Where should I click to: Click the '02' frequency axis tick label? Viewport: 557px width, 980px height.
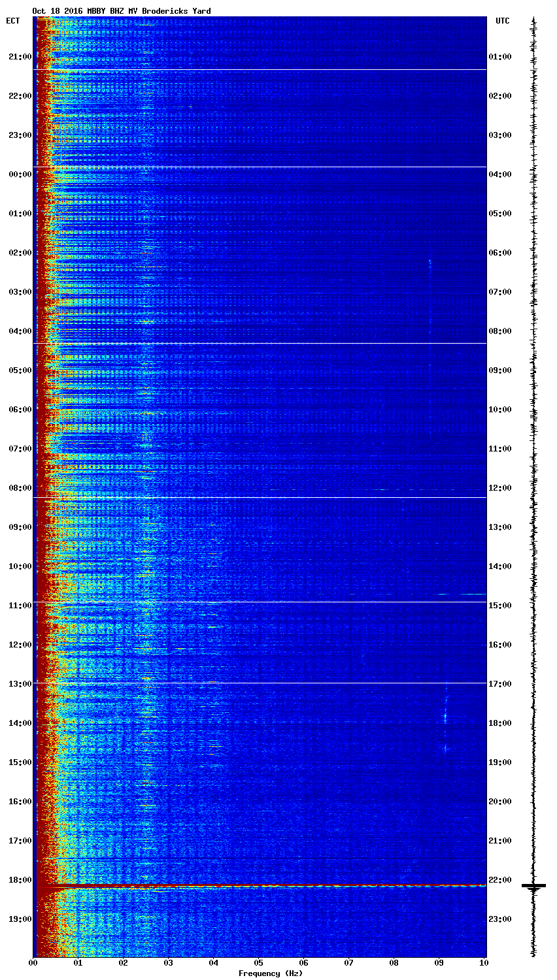(x=124, y=963)
